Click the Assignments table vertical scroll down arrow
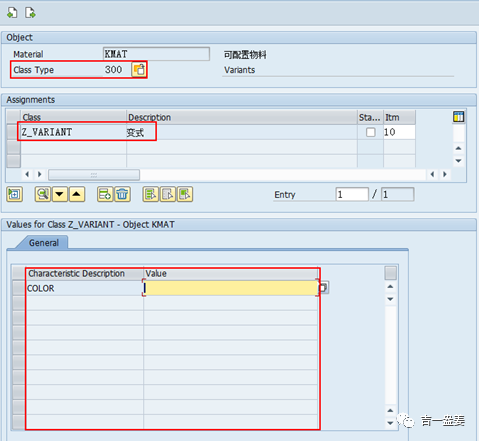The height and width of the screenshot is (441, 479). coord(459,161)
